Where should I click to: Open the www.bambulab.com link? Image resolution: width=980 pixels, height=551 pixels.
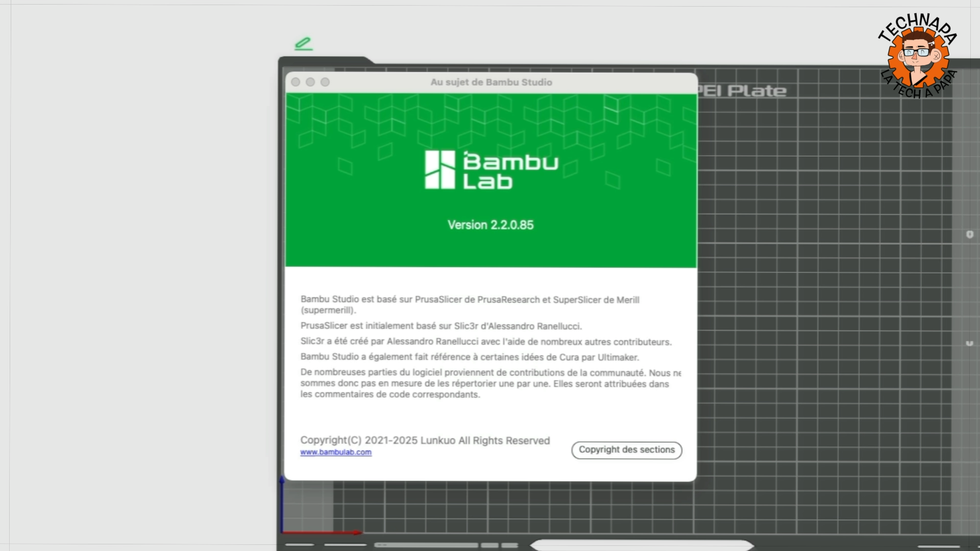point(335,452)
